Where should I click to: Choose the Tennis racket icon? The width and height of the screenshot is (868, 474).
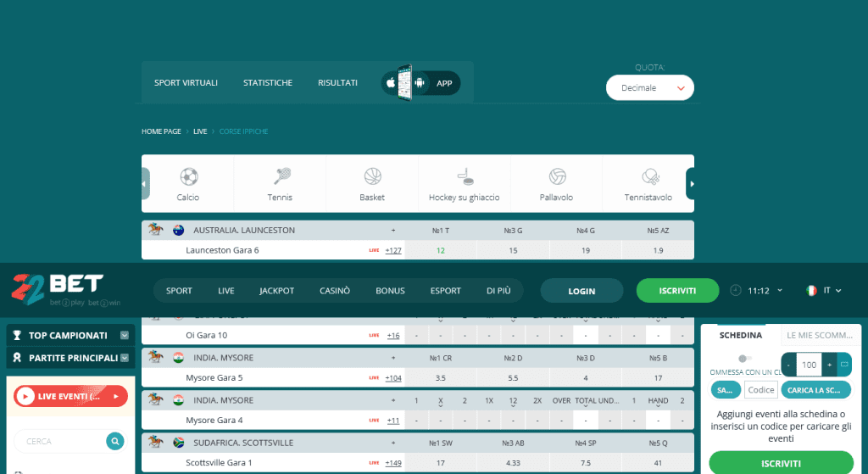tap(281, 176)
